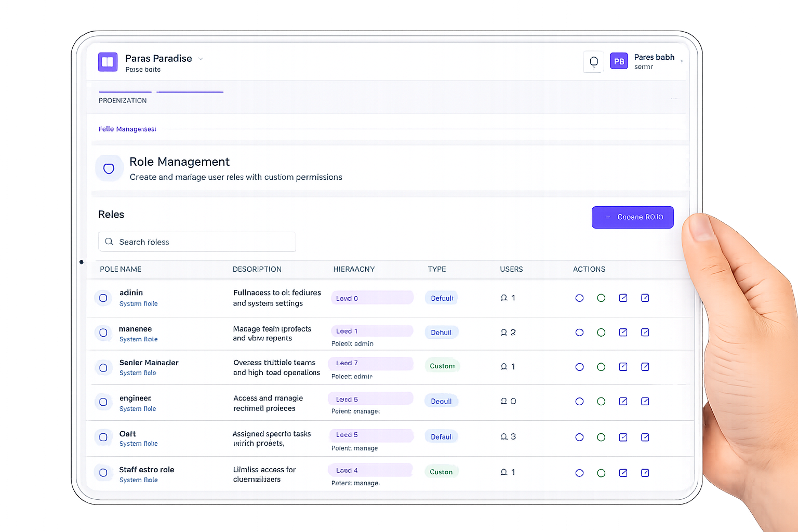The image size is (798, 532).
Task: Sort by the HIERAACNY column header
Action: pos(354,269)
